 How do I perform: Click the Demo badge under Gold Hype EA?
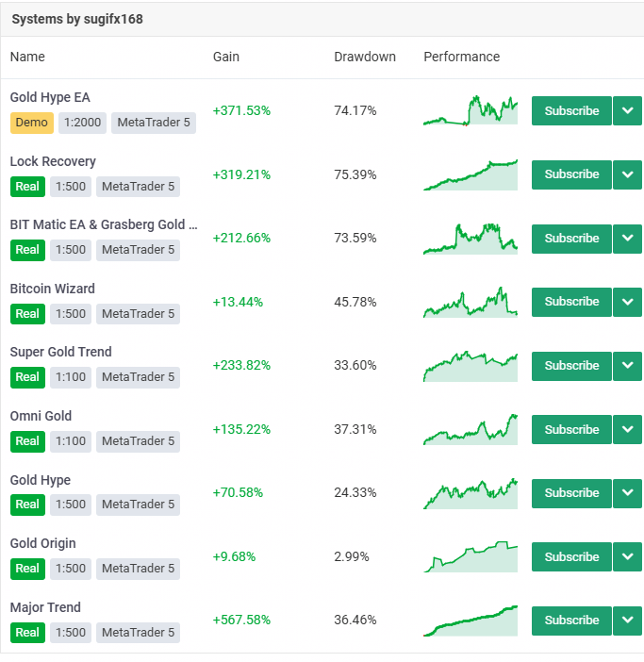(32, 123)
